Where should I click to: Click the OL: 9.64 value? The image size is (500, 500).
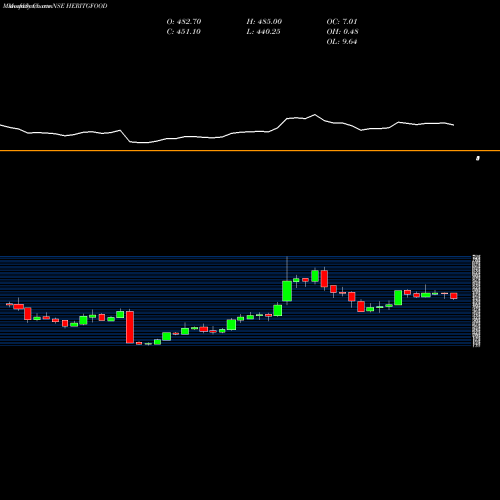[342, 42]
